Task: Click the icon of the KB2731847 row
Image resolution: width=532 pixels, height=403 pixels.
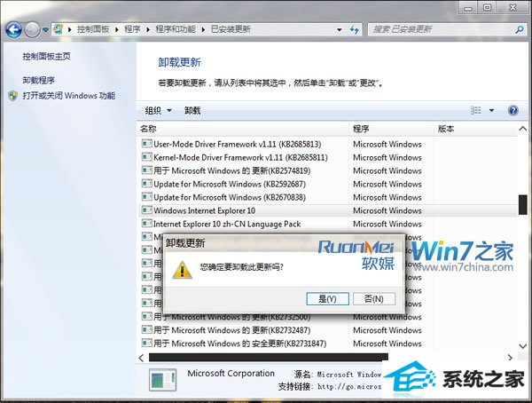Action: tap(146, 343)
